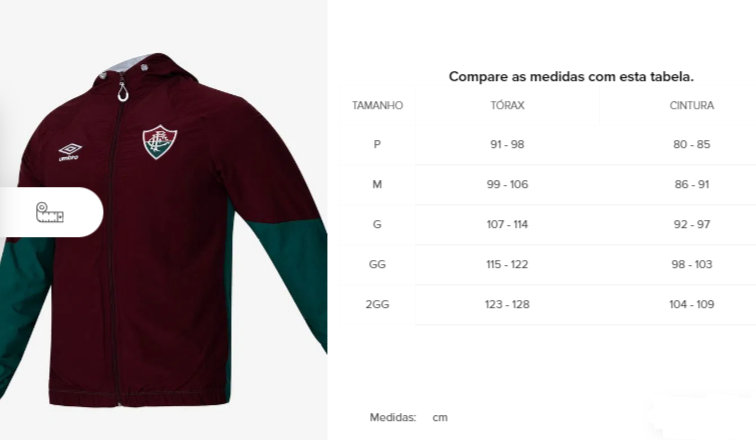Select size M row label
The width and height of the screenshot is (756, 440).
[x=377, y=184]
